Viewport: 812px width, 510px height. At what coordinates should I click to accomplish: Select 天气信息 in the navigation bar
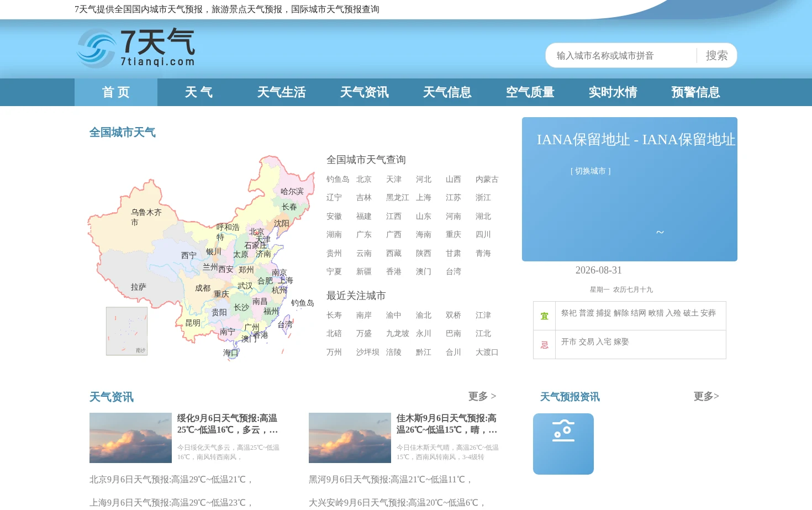[447, 92]
